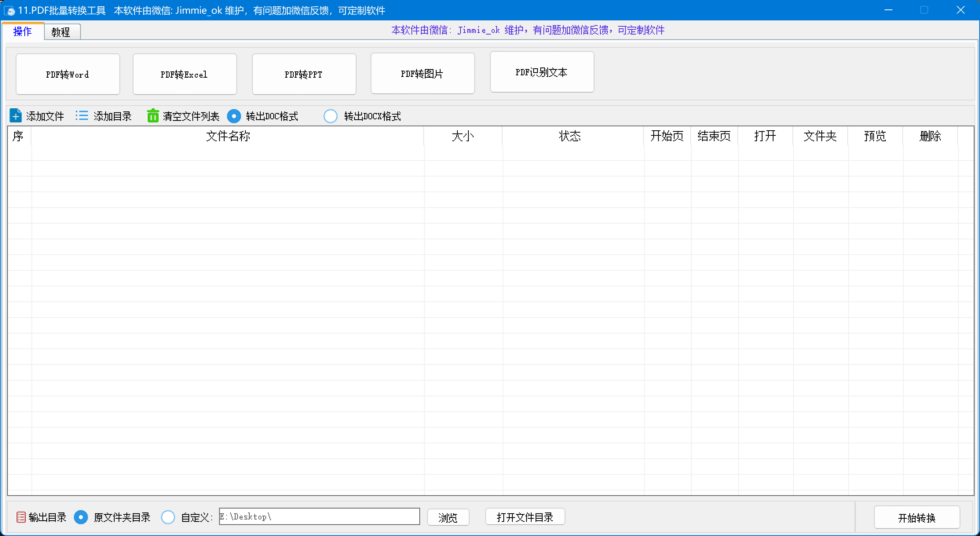Click the red output directory icon
This screenshot has height=536, width=980.
click(x=21, y=517)
